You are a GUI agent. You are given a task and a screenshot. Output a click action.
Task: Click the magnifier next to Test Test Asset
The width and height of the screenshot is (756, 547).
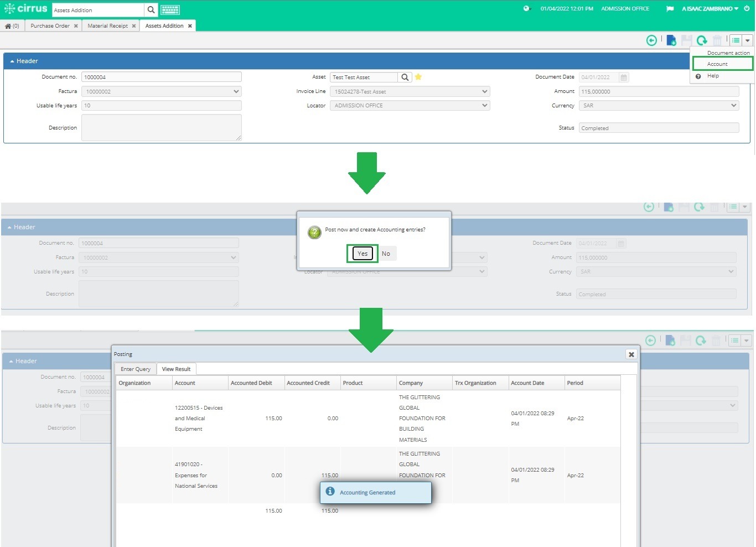point(405,78)
